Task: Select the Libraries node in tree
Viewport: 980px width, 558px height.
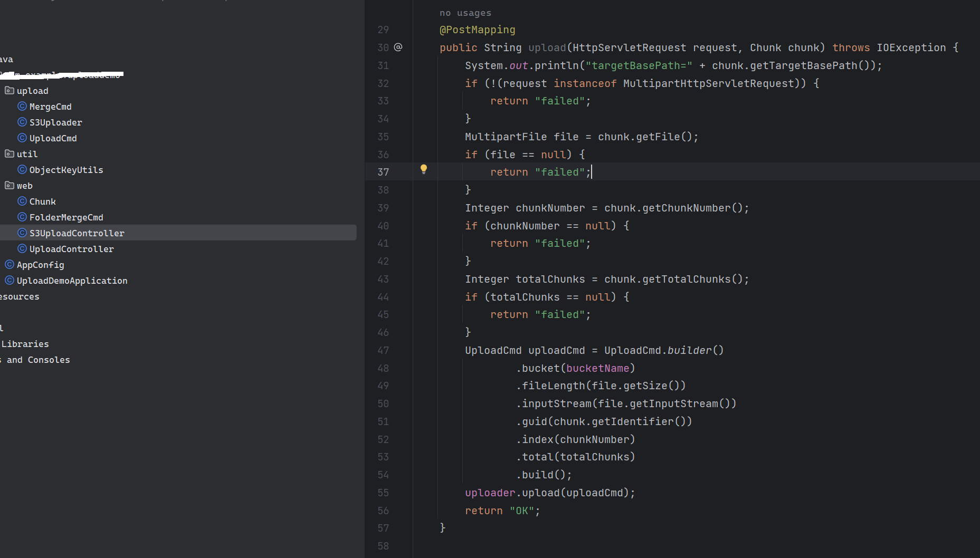Action: click(25, 344)
